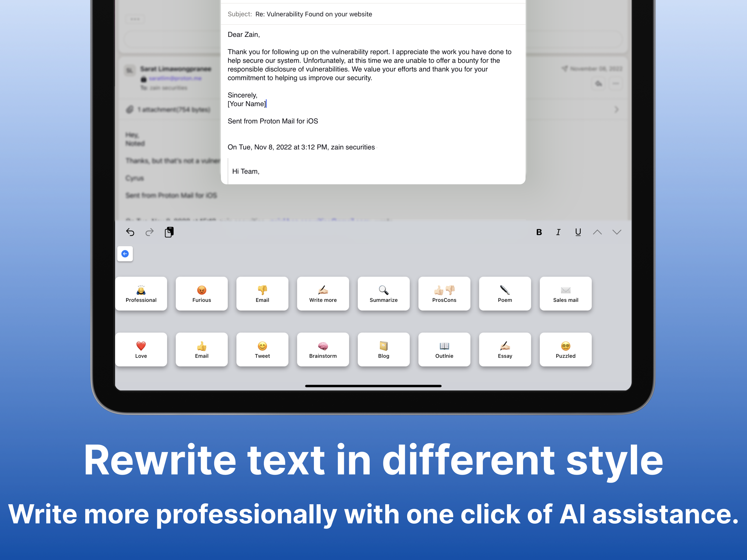Toggle bold formatting
747x560 pixels.
[539, 232]
